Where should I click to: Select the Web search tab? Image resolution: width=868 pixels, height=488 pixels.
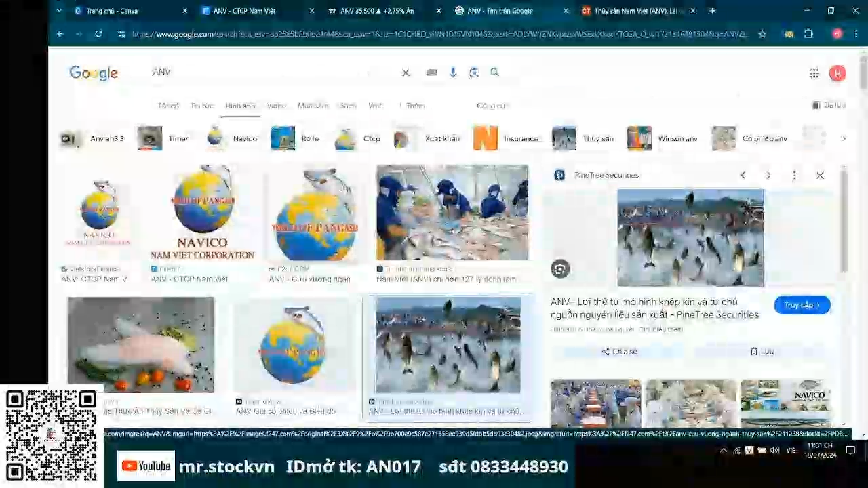pyautogui.click(x=375, y=106)
